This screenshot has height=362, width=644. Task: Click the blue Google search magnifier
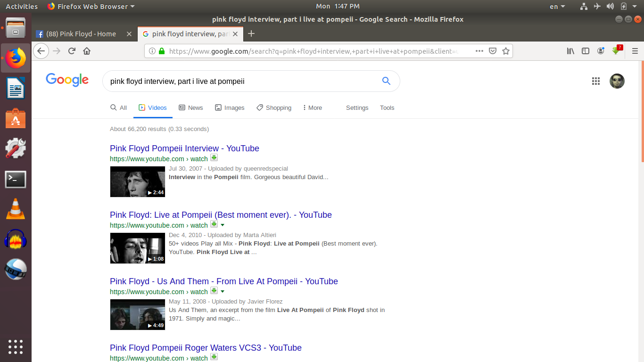pyautogui.click(x=386, y=81)
